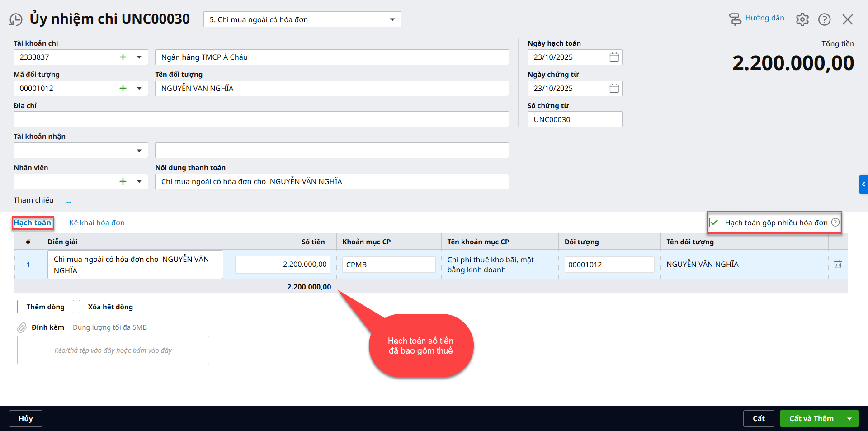Open Hướng dẫn guide link
The height and width of the screenshot is (431, 868).
point(764,18)
